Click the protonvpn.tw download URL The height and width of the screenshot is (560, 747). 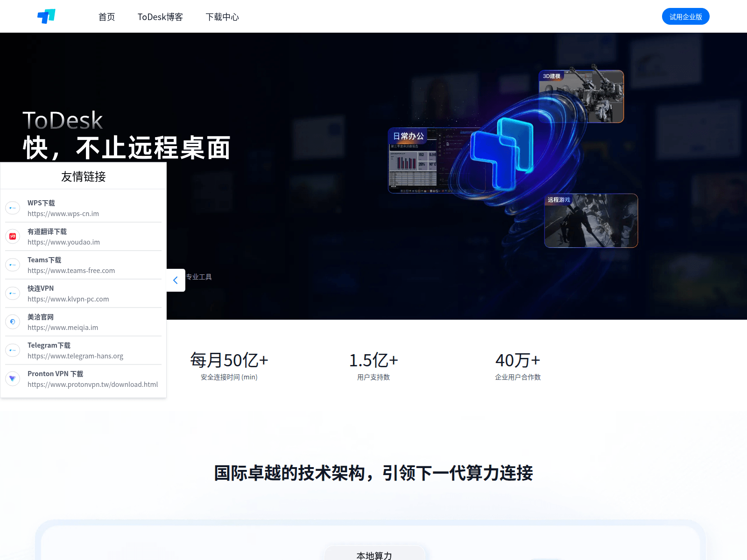tap(92, 385)
